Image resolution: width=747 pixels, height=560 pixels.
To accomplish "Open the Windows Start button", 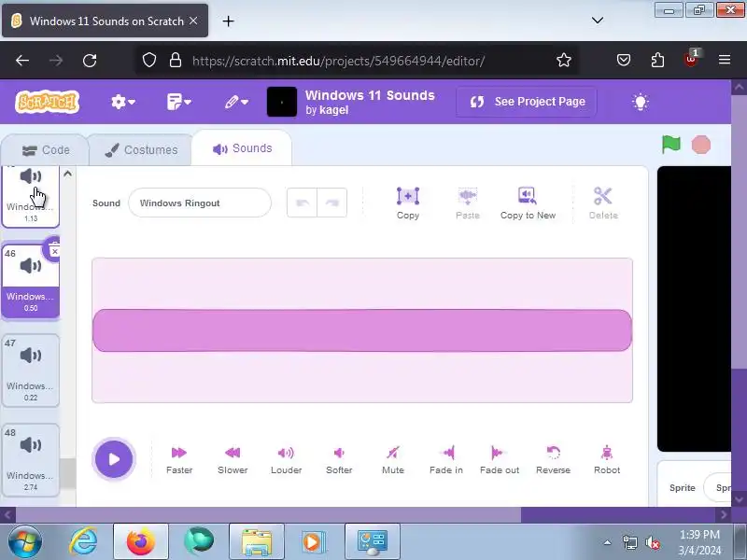I will (x=24, y=542).
